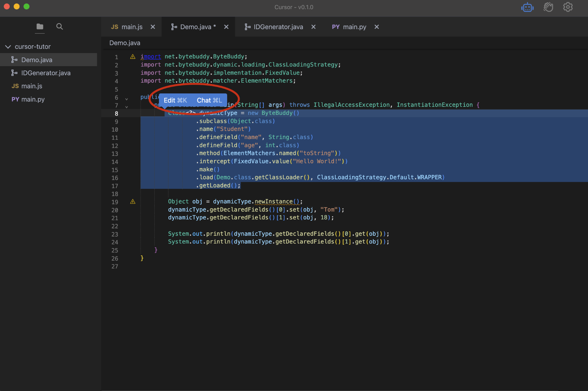Click System.out.println on line 24
This screenshot has width=588, height=391.
199,242
